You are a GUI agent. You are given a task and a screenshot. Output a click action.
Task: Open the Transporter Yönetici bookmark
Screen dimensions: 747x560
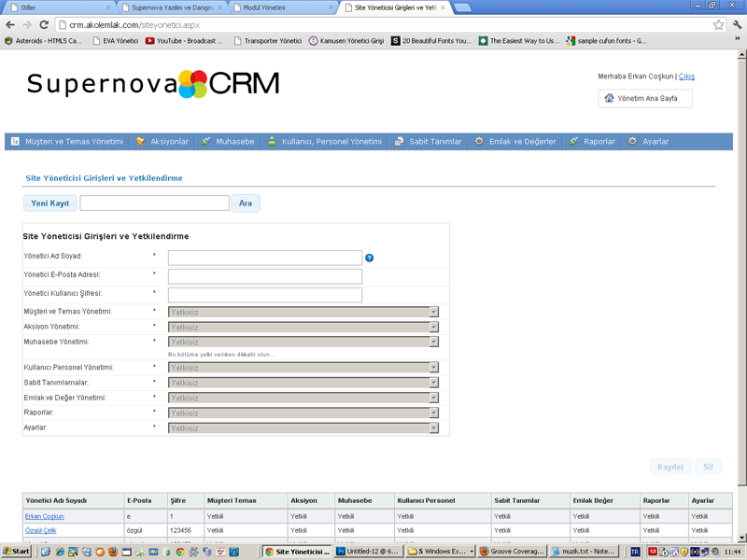(x=268, y=41)
